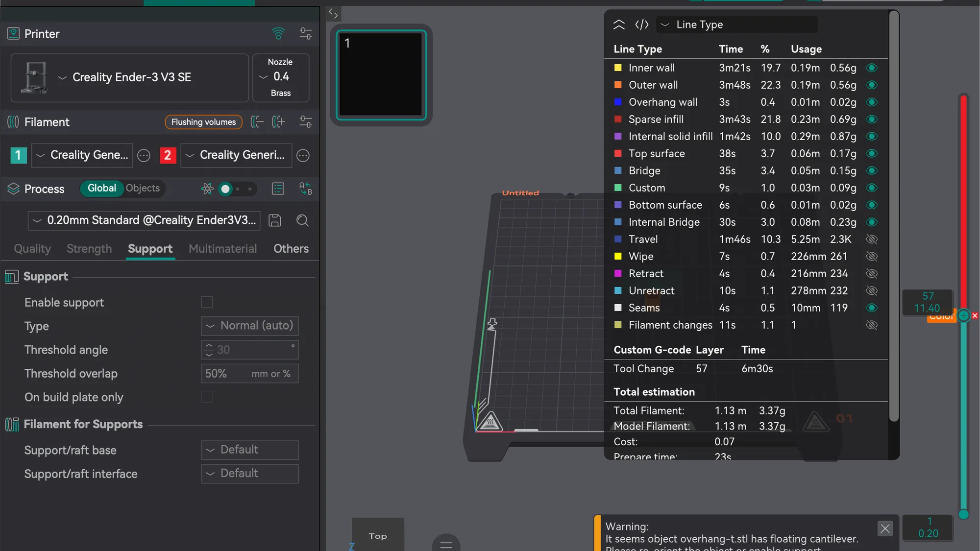Viewport: 980px width, 551px height.
Task: Switch to the Others tab
Action: click(x=291, y=249)
